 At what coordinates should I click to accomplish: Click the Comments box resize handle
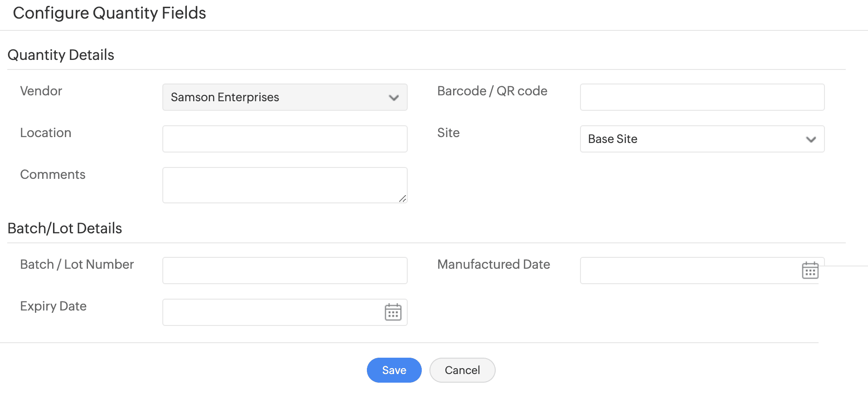402,198
